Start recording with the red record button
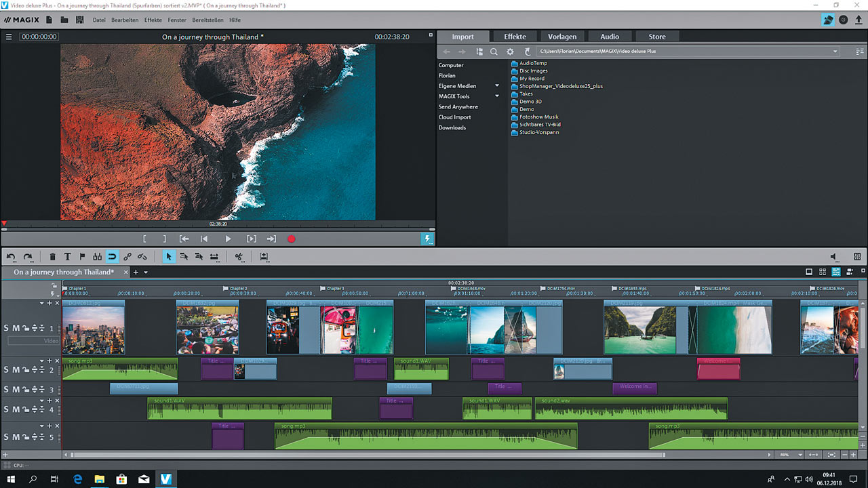This screenshot has width=868, height=488. 292,239
